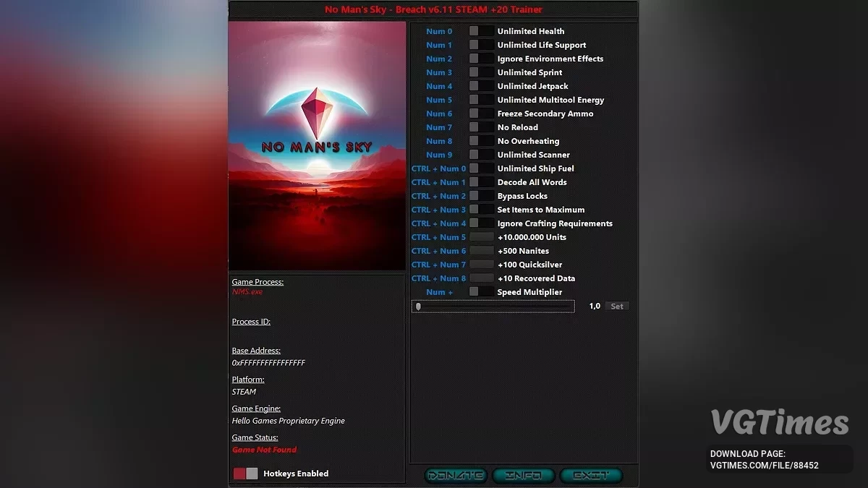Enable Unlimited Health
868x488 pixels.
[481, 30]
